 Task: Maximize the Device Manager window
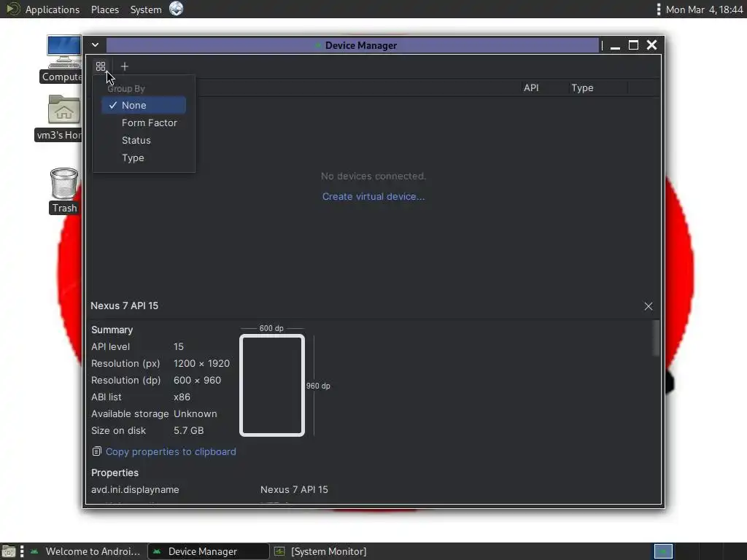coord(634,45)
